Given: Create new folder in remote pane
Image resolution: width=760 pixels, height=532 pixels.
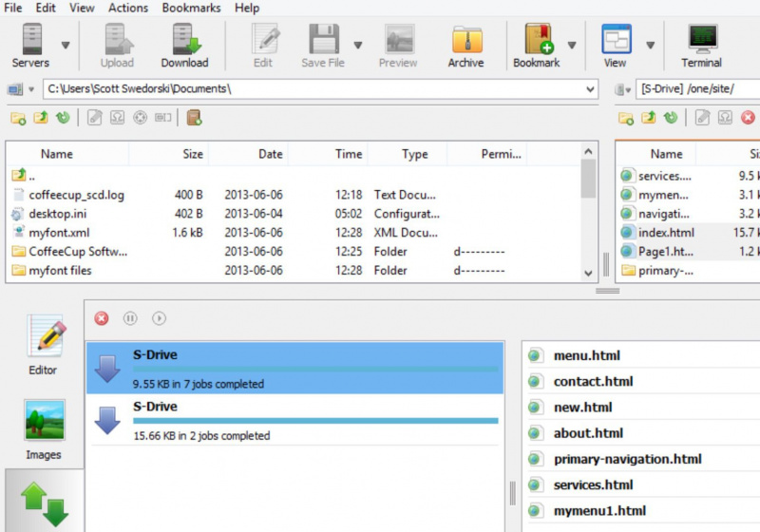Looking at the screenshot, I should click(626, 118).
